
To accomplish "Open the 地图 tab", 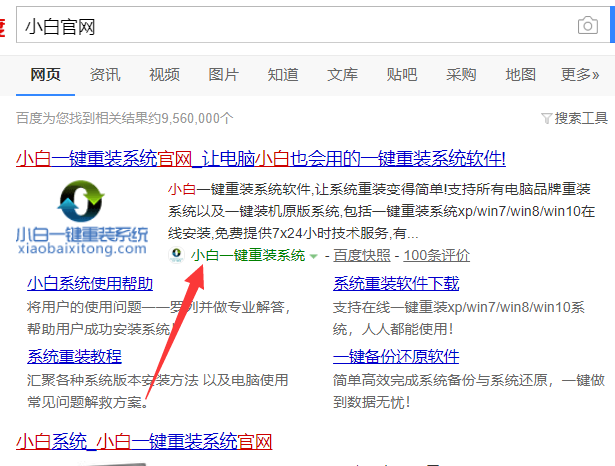I will [521, 74].
